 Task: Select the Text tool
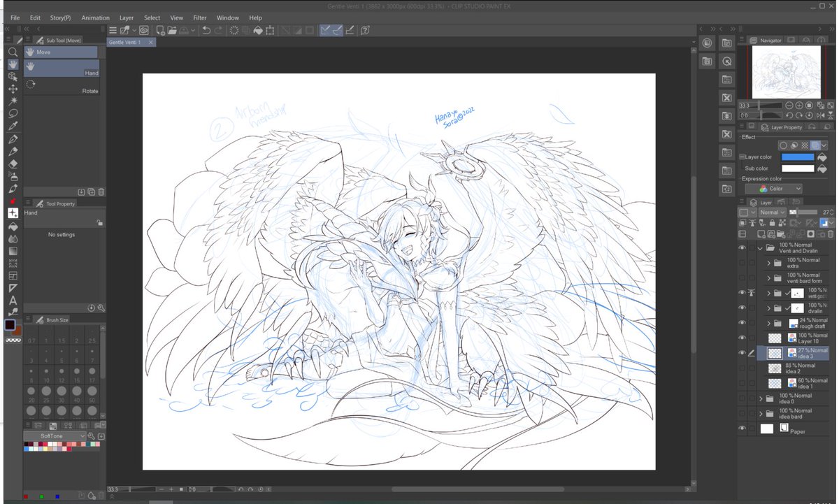13,300
